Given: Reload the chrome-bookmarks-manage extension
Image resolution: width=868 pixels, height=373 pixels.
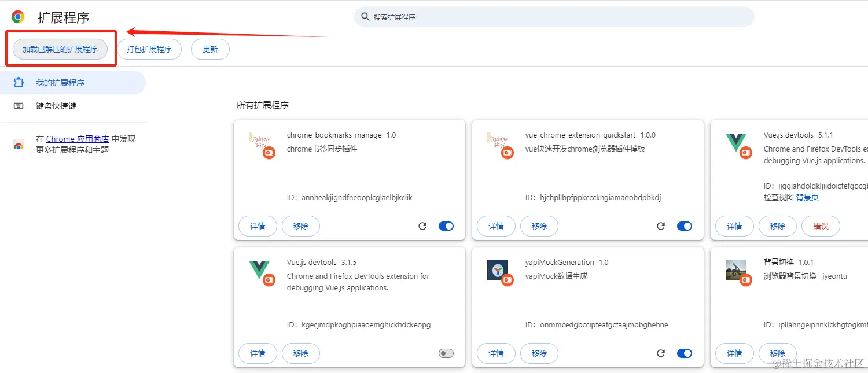Looking at the screenshot, I should (x=422, y=226).
